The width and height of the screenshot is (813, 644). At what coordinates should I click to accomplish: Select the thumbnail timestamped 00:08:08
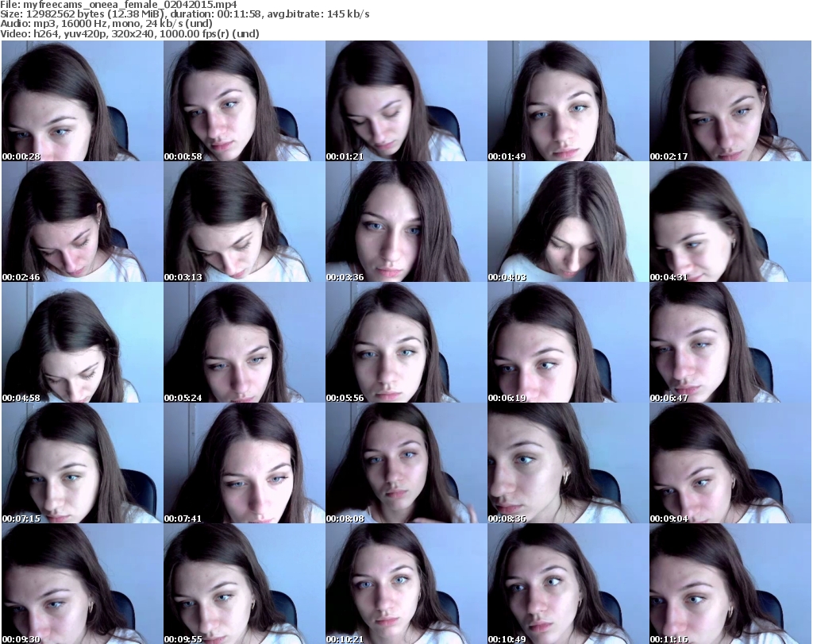point(406,463)
